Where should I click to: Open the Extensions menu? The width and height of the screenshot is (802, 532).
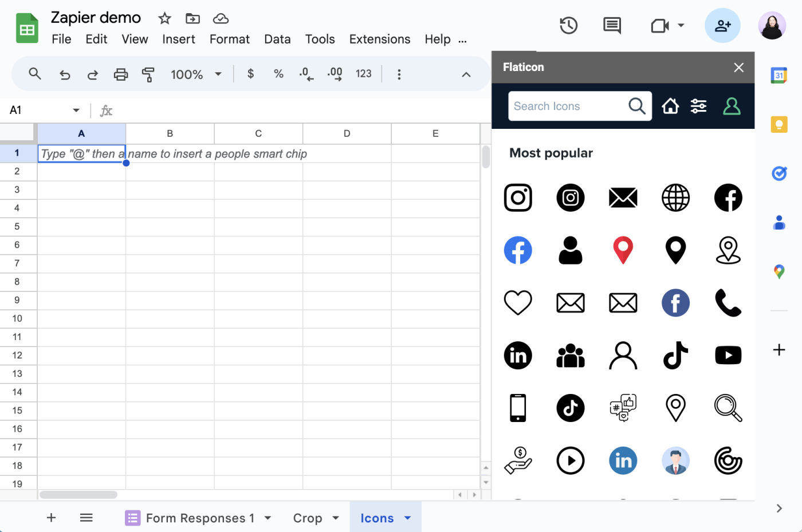[x=380, y=39]
